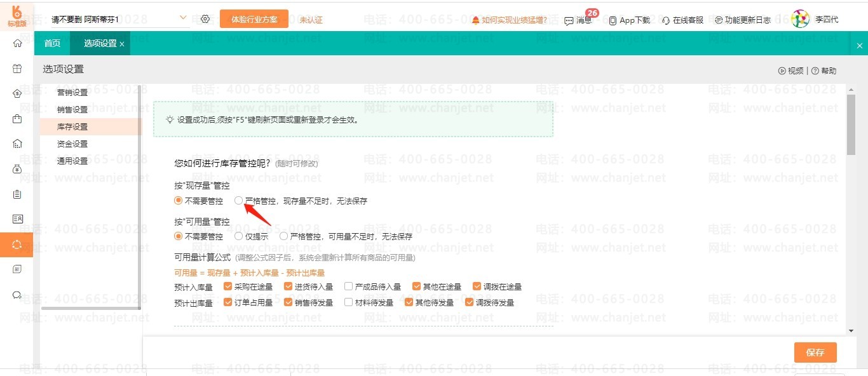Screen dimensions: 868x376
Task: Open settings gear next to account name
Action: (x=205, y=19)
